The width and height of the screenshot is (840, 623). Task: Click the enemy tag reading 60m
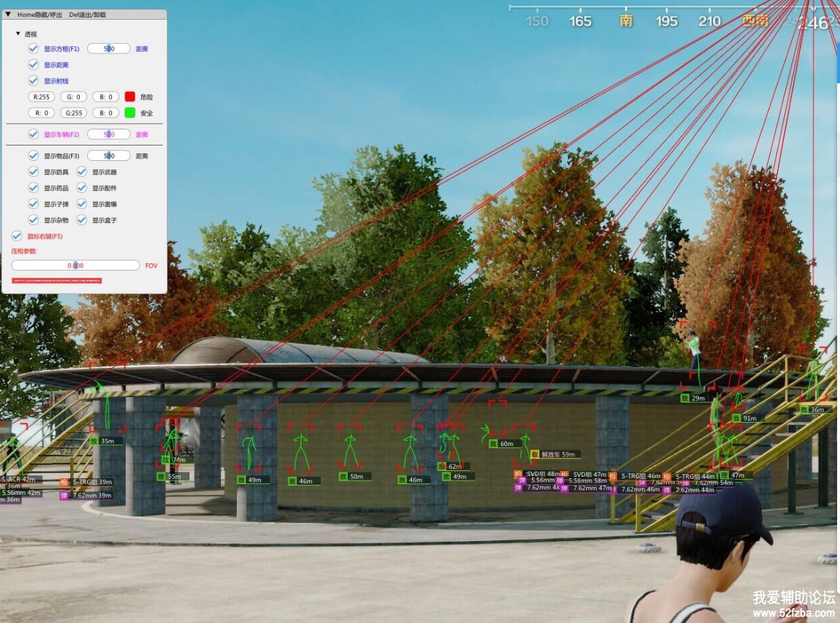click(505, 444)
